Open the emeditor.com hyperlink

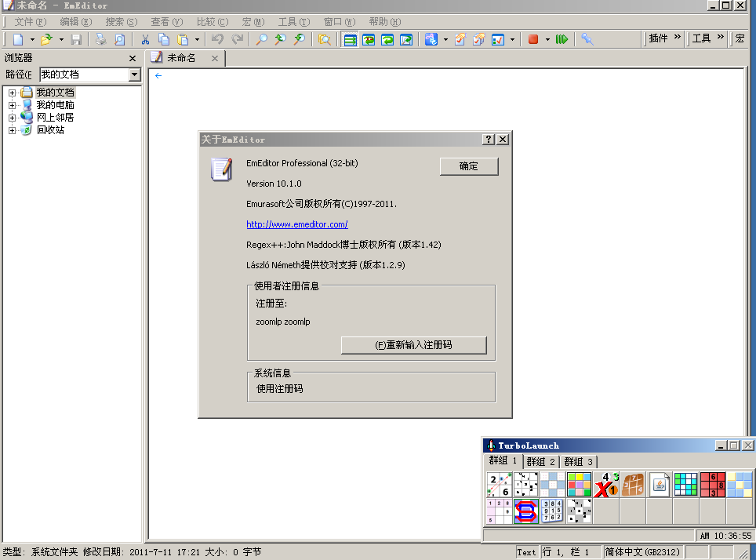point(297,224)
